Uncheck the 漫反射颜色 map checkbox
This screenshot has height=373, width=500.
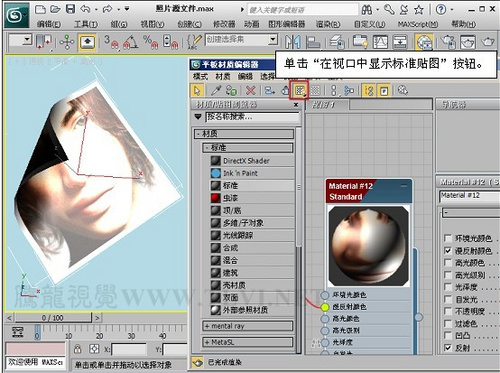pos(448,251)
